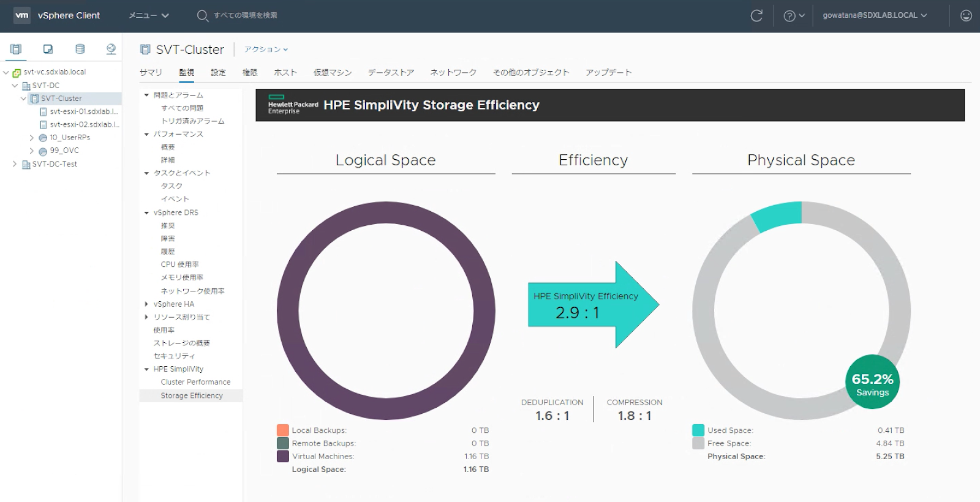Expand the リソース割り当て section
Viewport: 980px width, 502px height.
[146, 317]
